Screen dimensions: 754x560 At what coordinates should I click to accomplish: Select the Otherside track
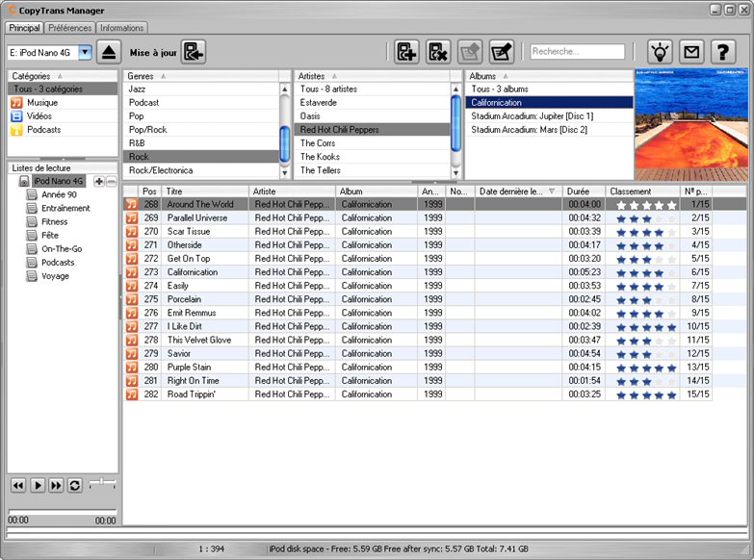[x=418, y=245]
